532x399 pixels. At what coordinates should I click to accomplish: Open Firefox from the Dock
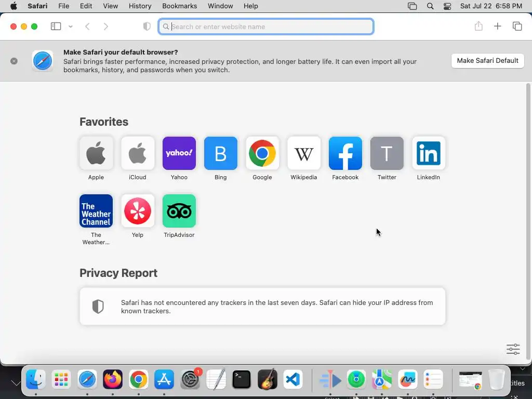pos(113,379)
